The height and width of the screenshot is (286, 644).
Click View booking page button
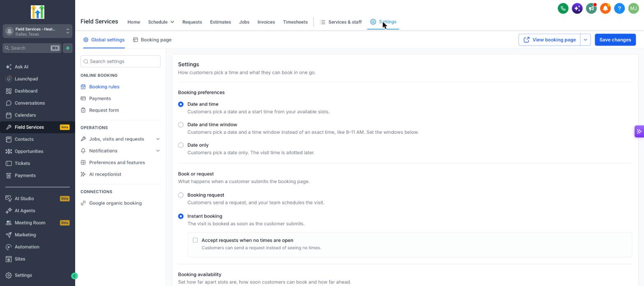tap(549, 40)
